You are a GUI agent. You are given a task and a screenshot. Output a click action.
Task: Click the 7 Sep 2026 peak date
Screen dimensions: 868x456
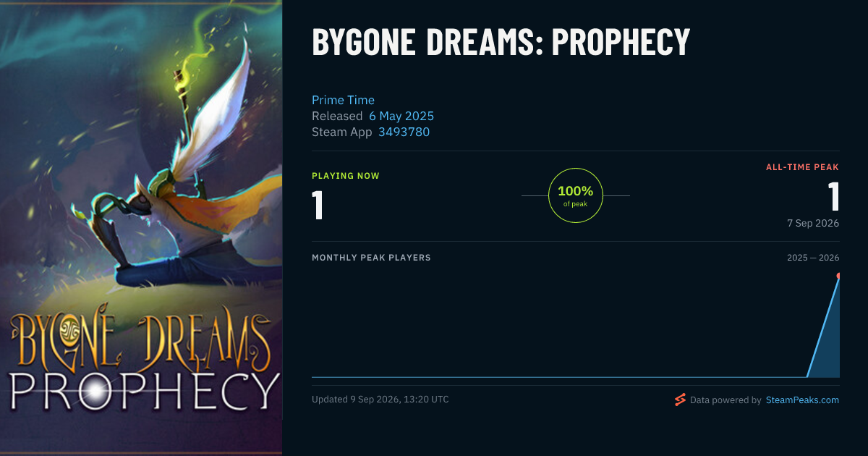(813, 223)
